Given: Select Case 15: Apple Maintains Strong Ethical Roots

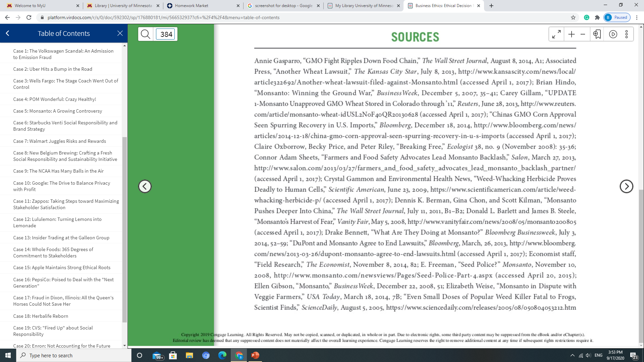Looking at the screenshot, I should [62, 267].
